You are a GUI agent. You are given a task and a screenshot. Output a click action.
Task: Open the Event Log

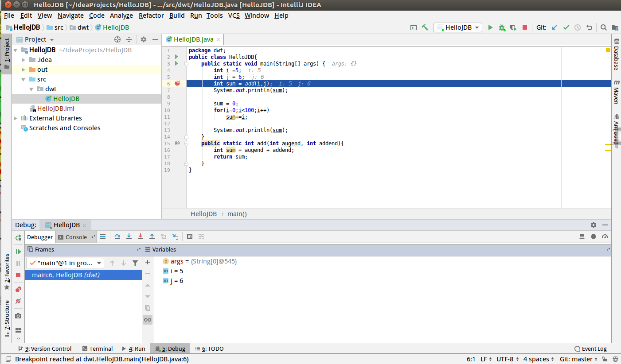590,349
